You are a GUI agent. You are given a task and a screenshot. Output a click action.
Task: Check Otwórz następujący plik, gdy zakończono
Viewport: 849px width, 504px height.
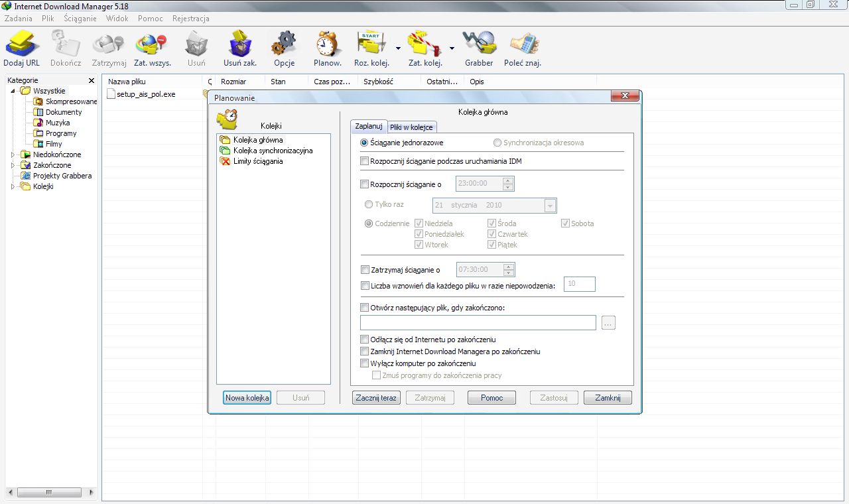364,308
